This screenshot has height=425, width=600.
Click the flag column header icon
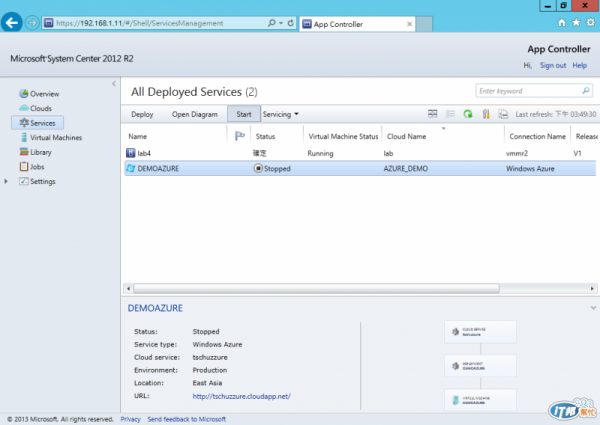(240, 136)
